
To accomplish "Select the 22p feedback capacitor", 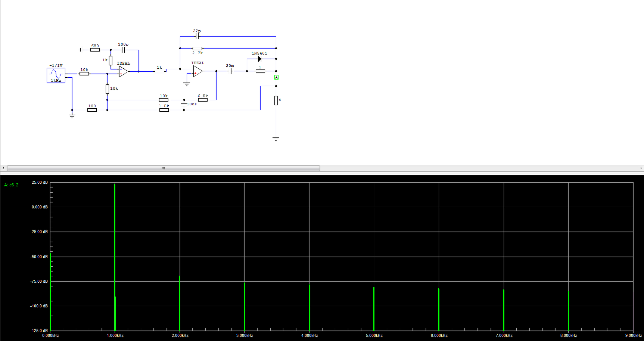I will (197, 36).
